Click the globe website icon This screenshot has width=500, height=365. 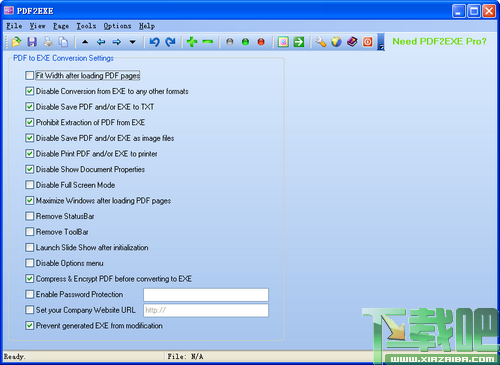(x=336, y=42)
